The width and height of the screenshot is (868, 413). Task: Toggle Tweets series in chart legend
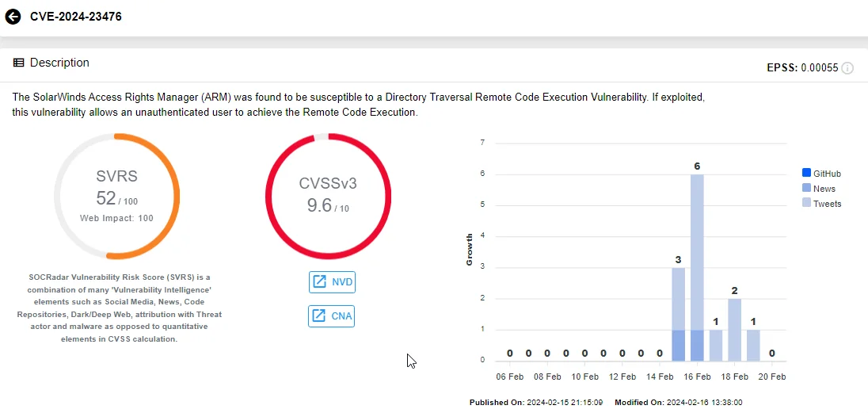click(821, 204)
